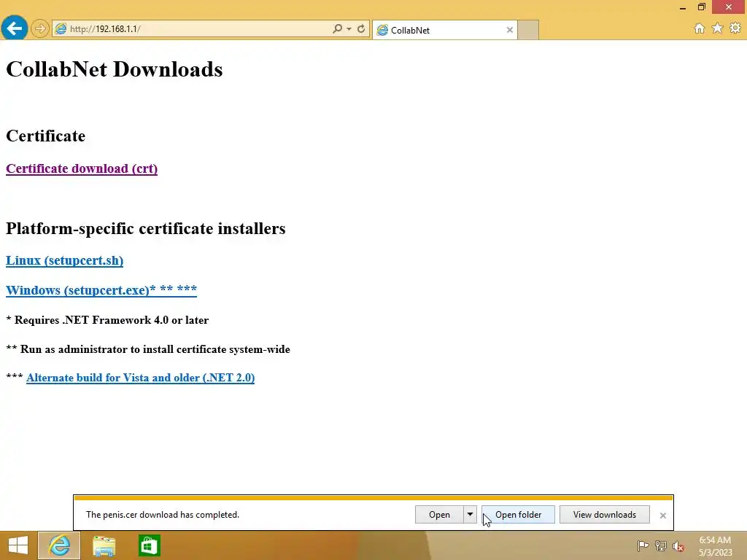This screenshot has height=560, width=747.
Task: Open a new blank tab
Action: point(528,30)
